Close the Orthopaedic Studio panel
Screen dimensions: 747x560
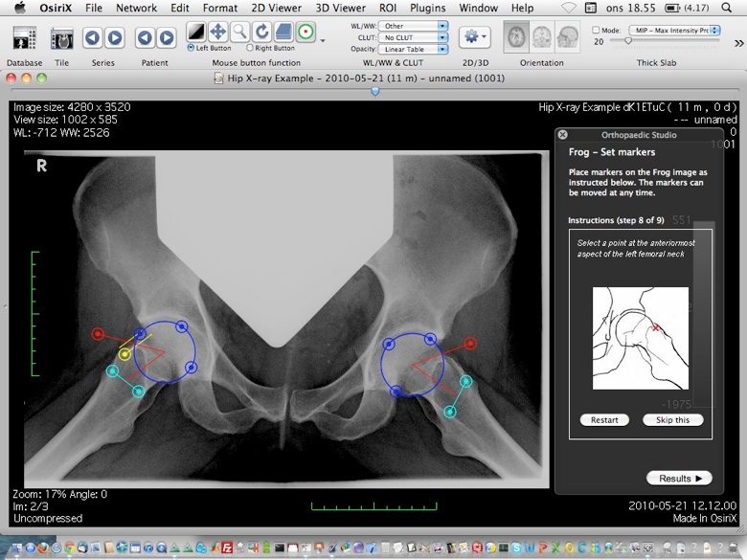coord(562,135)
